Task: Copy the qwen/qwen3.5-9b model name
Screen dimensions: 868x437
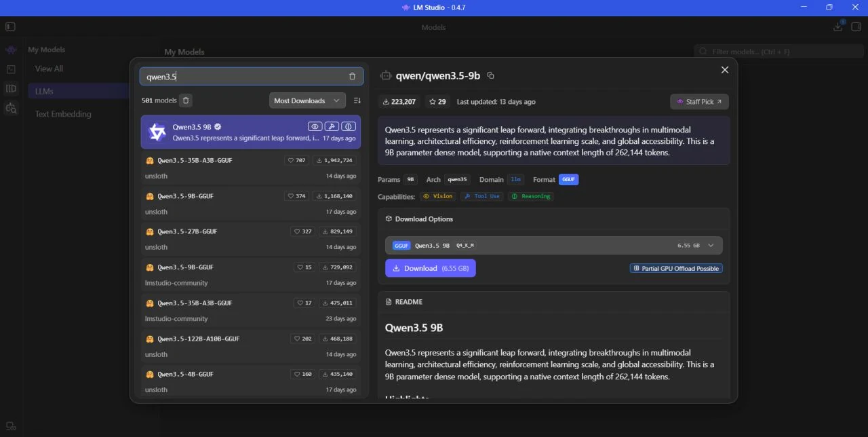Action: click(491, 75)
